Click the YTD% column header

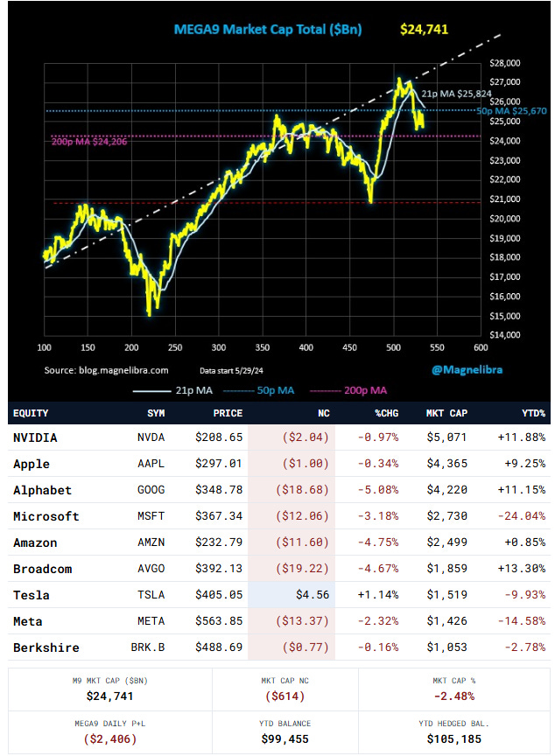point(533,413)
